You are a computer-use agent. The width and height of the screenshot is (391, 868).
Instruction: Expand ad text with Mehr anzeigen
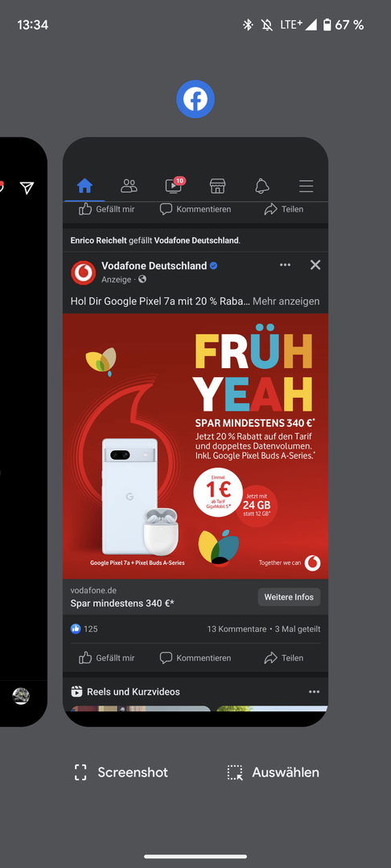(x=286, y=301)
